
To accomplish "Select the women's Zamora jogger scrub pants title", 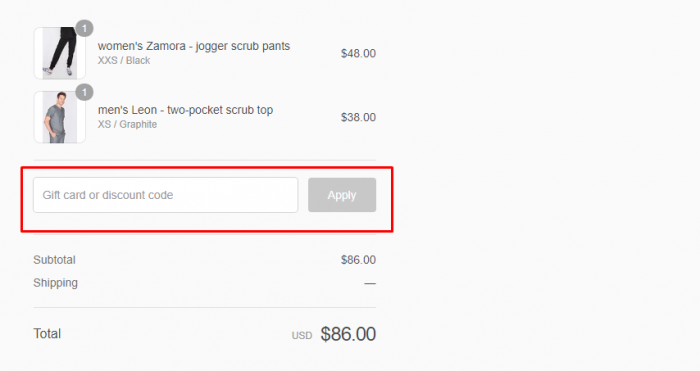I will (194, 46).
